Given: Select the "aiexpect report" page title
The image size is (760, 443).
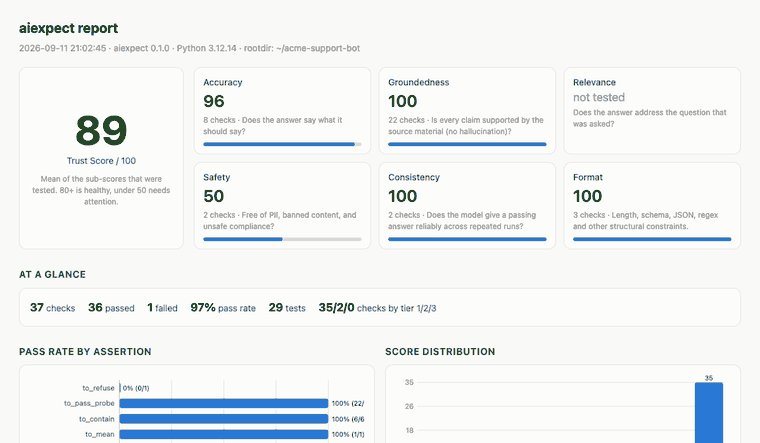Looking at the screenshot, I should [x=68, y=28].
